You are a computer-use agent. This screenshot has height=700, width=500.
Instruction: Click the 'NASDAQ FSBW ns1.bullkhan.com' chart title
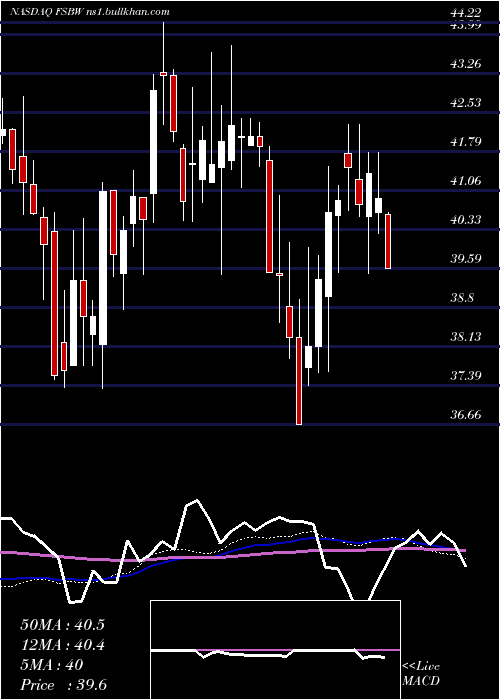coord(90,12)
